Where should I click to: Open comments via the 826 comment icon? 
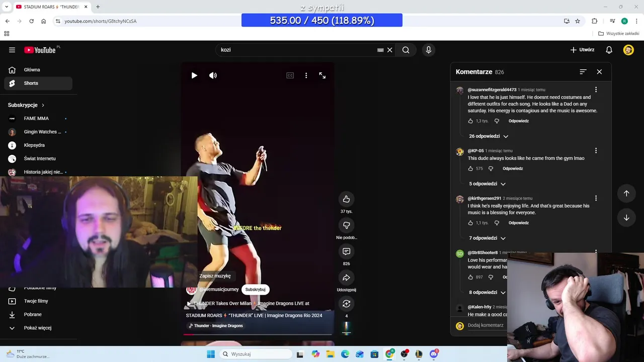pyautogui.click(x=346, y=251)
